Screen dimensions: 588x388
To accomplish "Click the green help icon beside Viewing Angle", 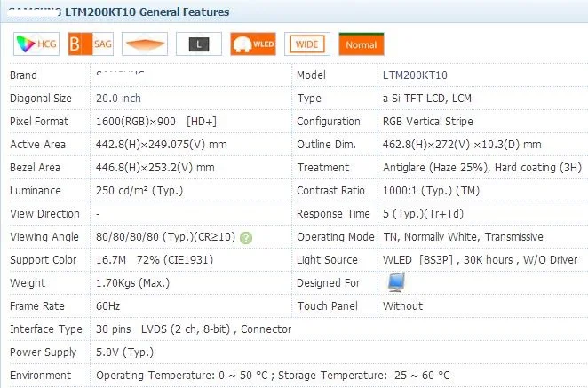I will tap(246, 238).
